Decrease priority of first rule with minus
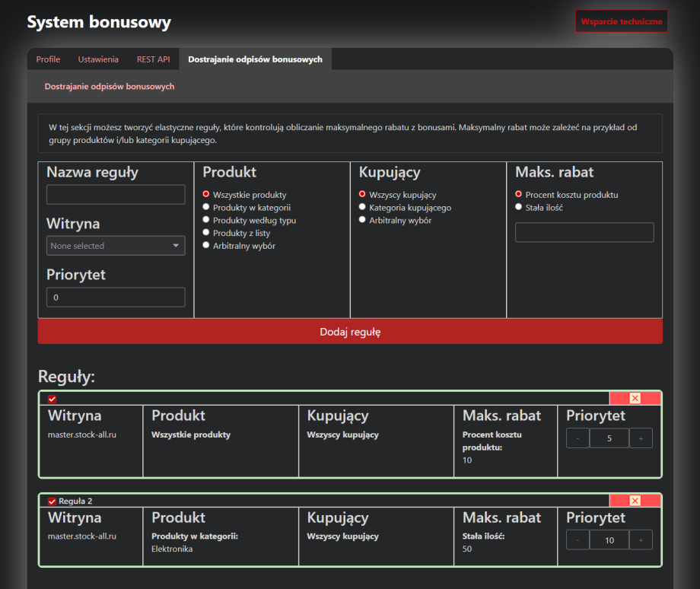700x589 pixels. 577,438
